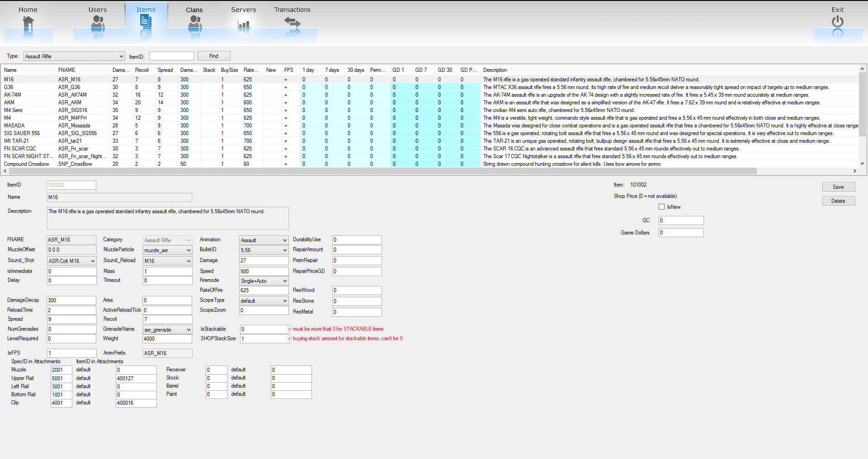Click the Recoil input field showing 7
868x459 pixels.
pyautogui.click(x=168, y=319)
